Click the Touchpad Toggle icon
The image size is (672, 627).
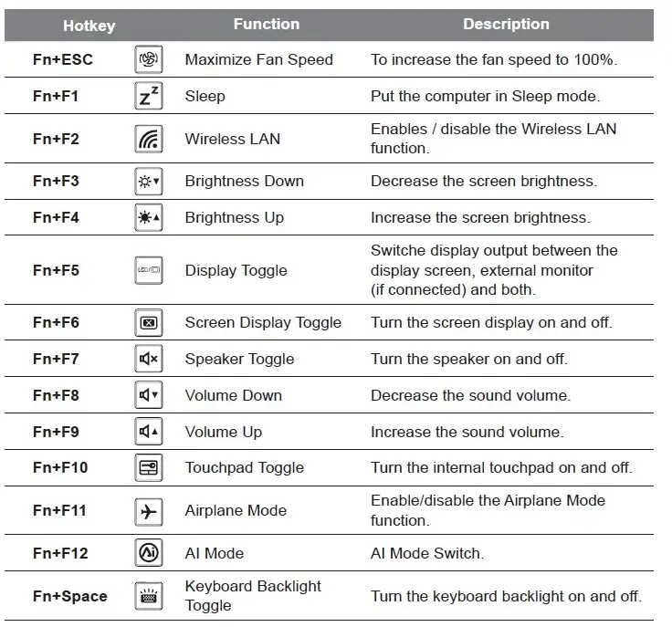tap(148, 467)
